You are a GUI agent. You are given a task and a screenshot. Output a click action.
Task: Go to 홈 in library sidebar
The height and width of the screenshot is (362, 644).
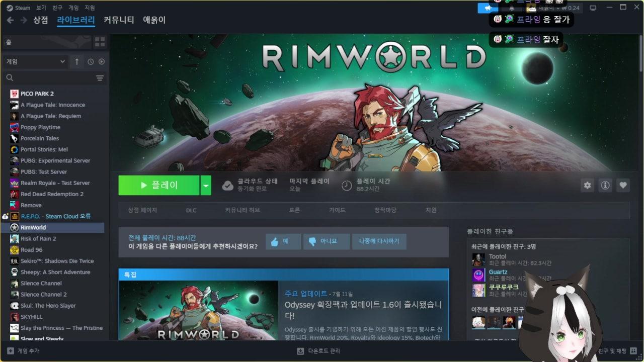[47, 42]
